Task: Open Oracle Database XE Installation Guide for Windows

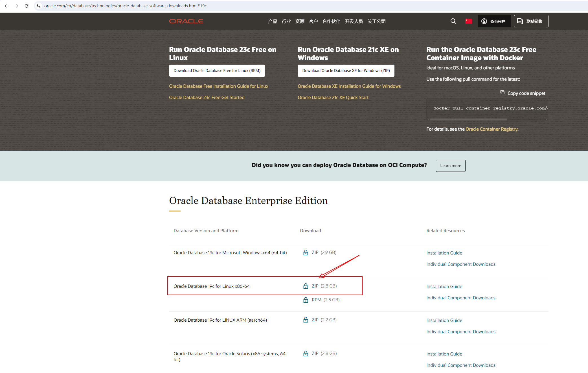Action: (x=349, y=86)
